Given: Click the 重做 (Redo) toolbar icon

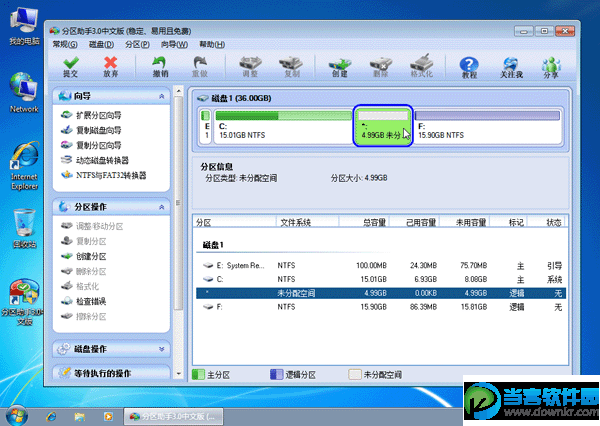Looking at the screenshot, I should (200, 67).
